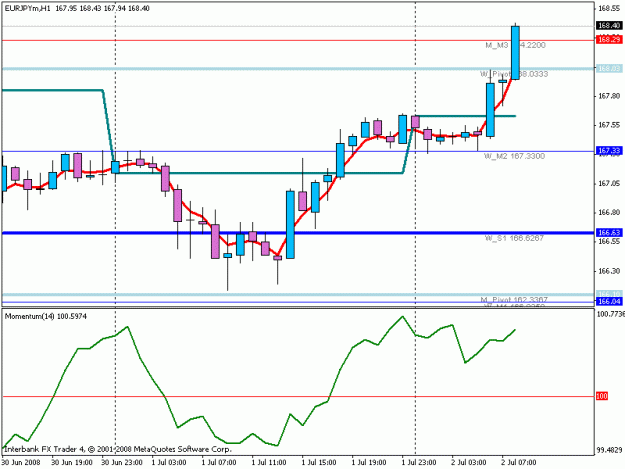Image resolution: width=625 pixels, height=469 pixels.
Task: Click the 166.30 price scale value
Action: pyautogui.click(x=609, y=271)
